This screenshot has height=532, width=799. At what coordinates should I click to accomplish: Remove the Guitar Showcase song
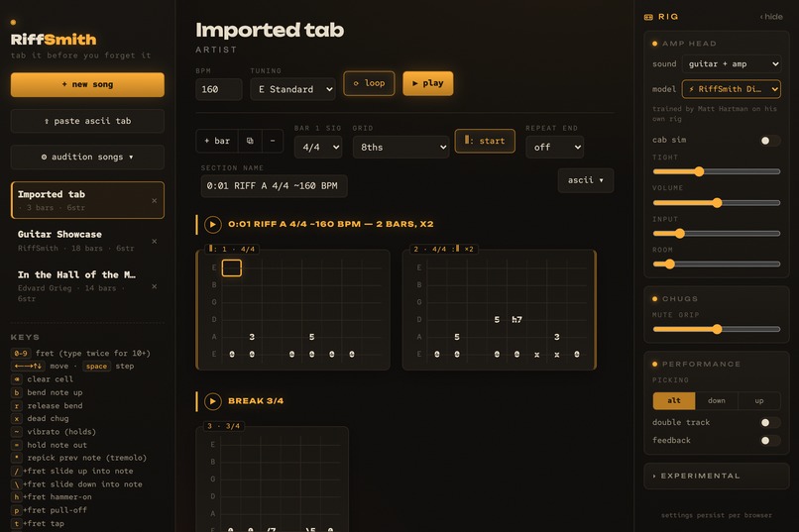click(x=155, y=242)
